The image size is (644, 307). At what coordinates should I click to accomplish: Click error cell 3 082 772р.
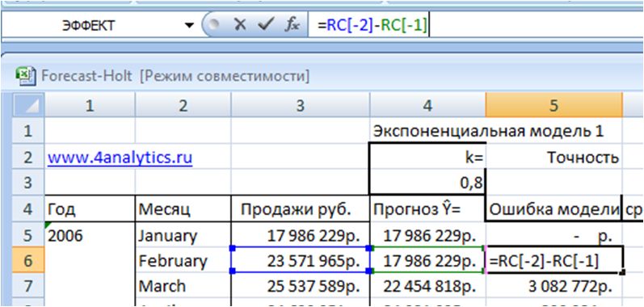[x=554, y=286]
